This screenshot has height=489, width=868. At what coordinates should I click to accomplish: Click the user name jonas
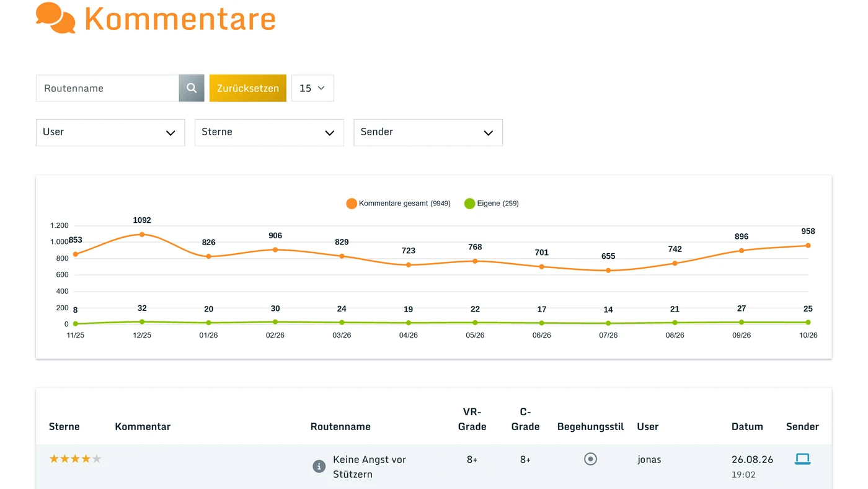coord(649,460)
